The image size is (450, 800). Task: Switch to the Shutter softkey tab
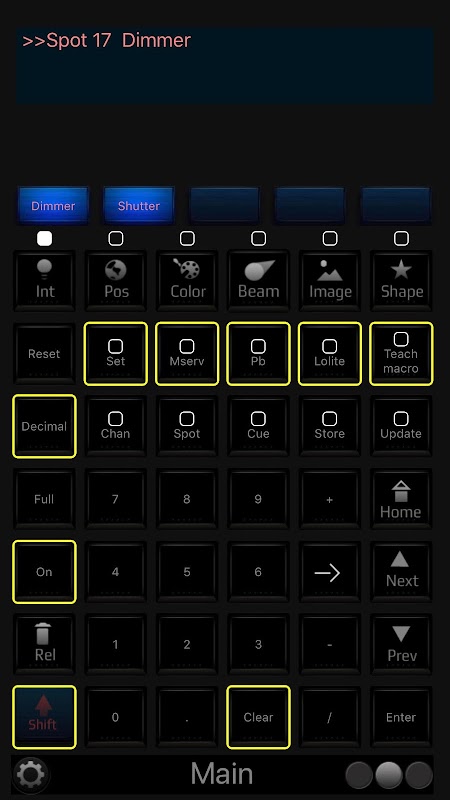click(139, 206)
